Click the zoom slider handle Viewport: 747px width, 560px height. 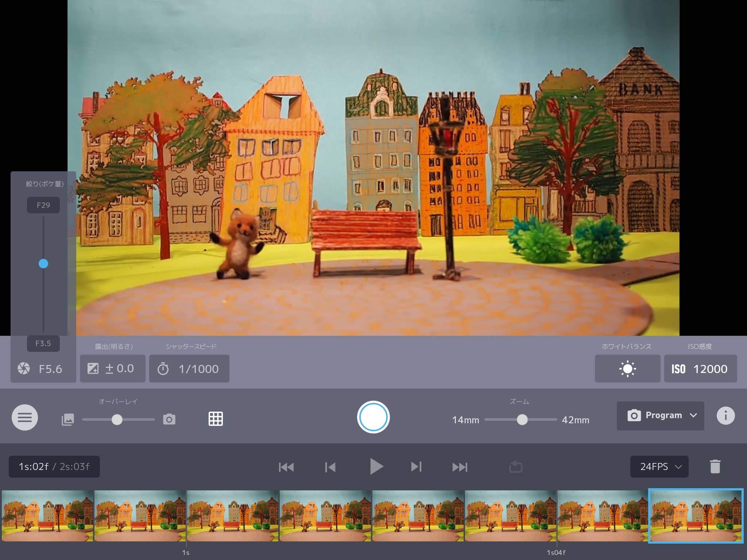click(x=522, y=420)
